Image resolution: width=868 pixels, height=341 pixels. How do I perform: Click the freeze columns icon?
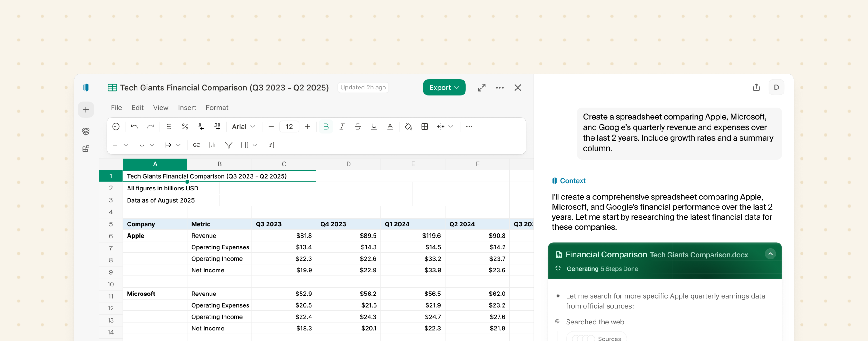[245, 145]
